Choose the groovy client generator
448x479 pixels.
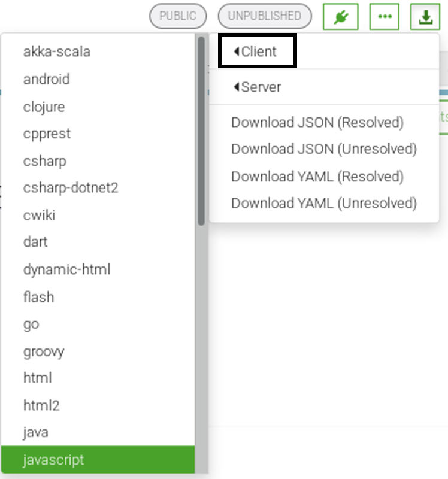point(44,351)
